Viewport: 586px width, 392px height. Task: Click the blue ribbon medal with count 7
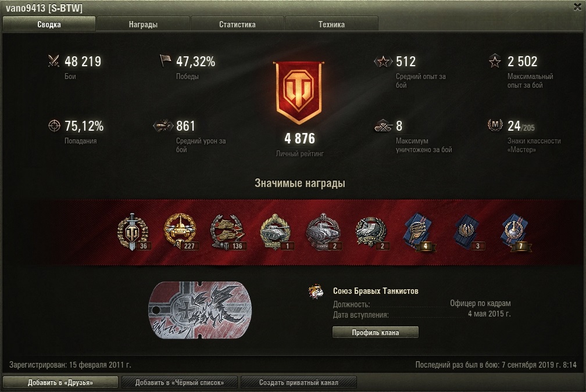(x=514, y=232)
